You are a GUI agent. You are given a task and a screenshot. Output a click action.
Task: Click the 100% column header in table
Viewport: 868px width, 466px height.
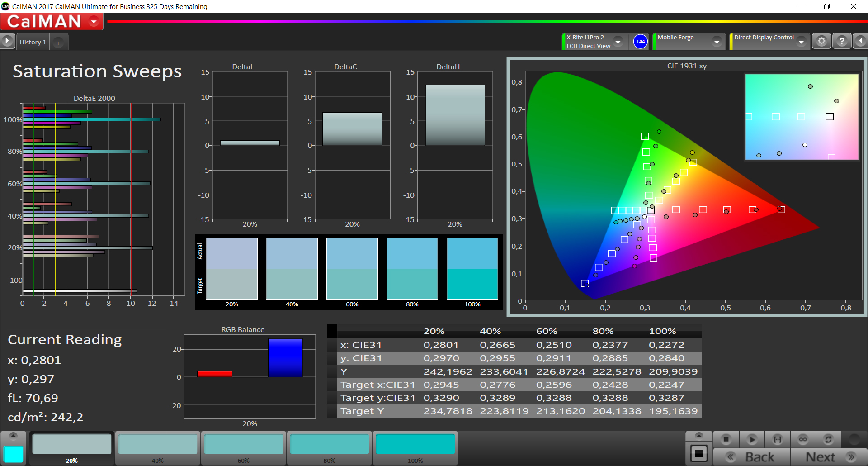(x=662, y=331)
